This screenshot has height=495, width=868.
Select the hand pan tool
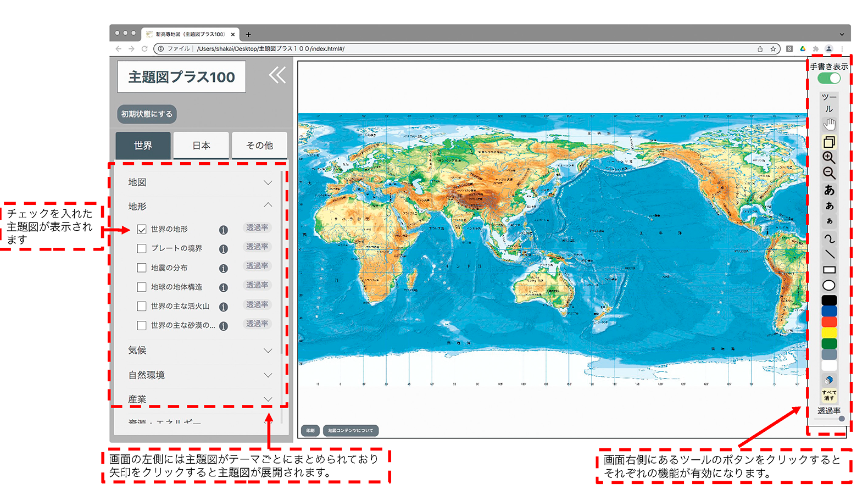829,124
